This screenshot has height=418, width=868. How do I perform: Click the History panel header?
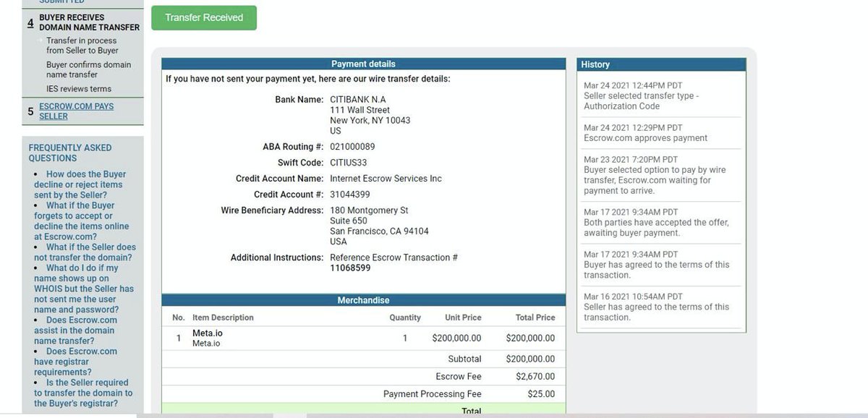click(661, 64)
